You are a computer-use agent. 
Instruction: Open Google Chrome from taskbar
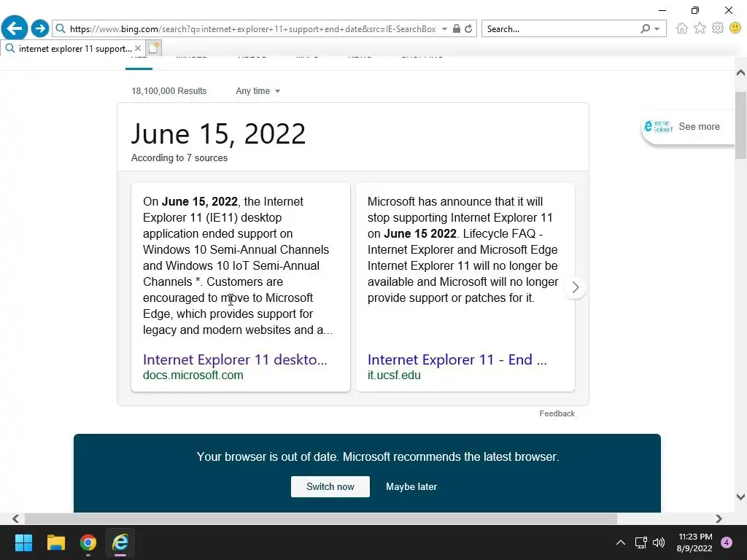click(x=88, y=542)
